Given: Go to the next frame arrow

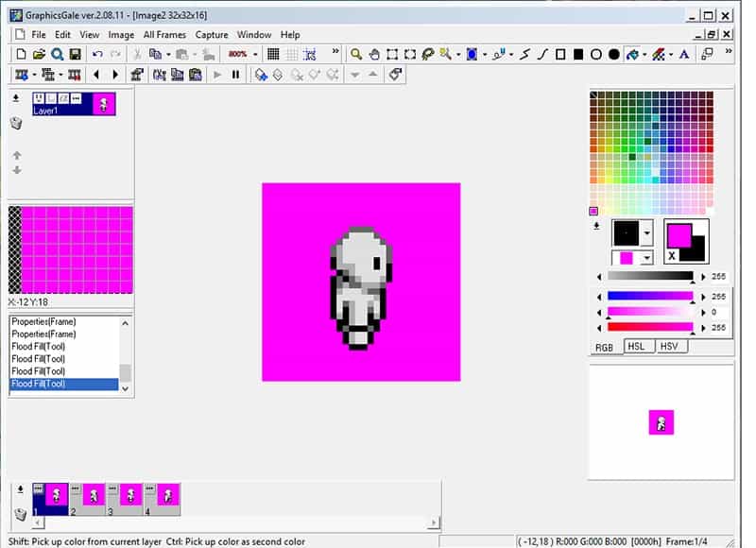Looking at the screenshot, I should [114, 75].
